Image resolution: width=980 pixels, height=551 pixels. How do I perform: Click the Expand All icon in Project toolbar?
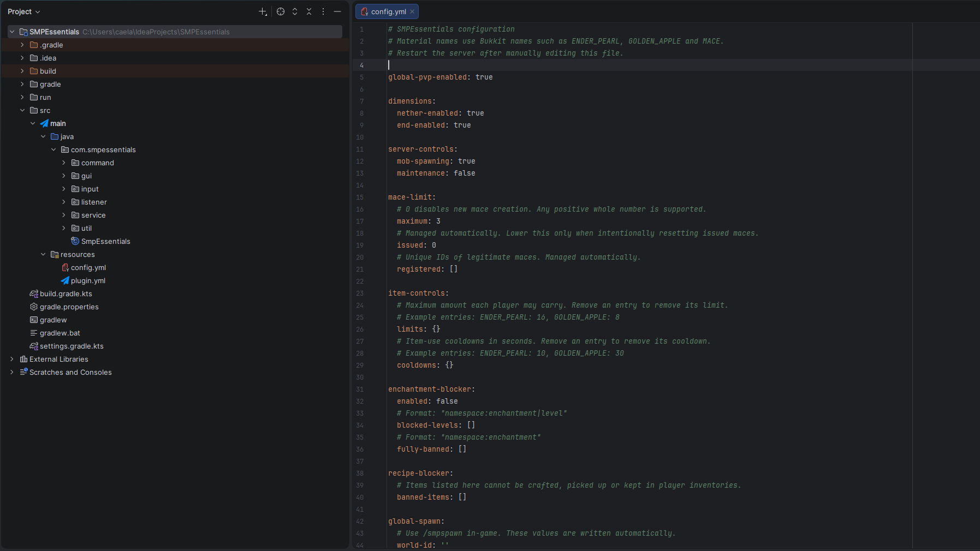point(295,11)
